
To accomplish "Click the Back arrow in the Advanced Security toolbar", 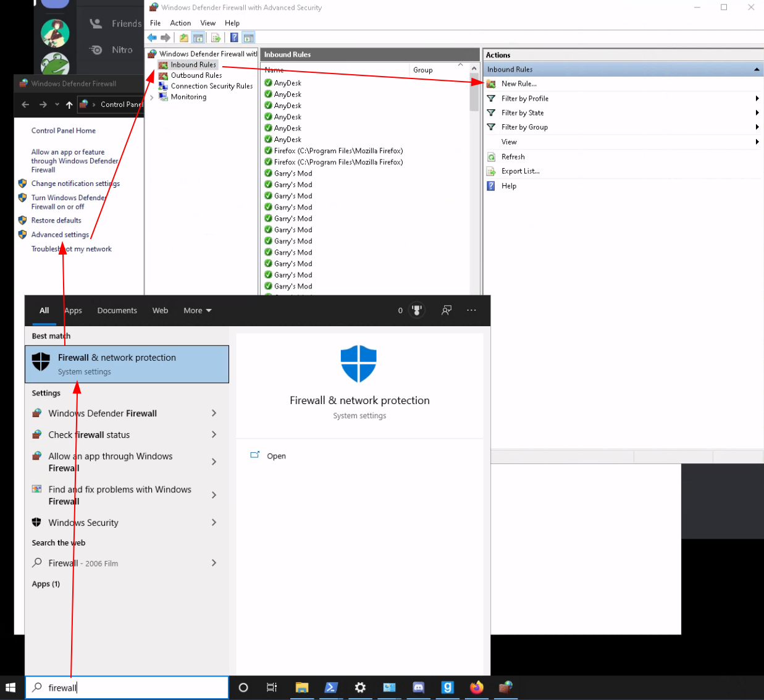I will click(152, 38).
